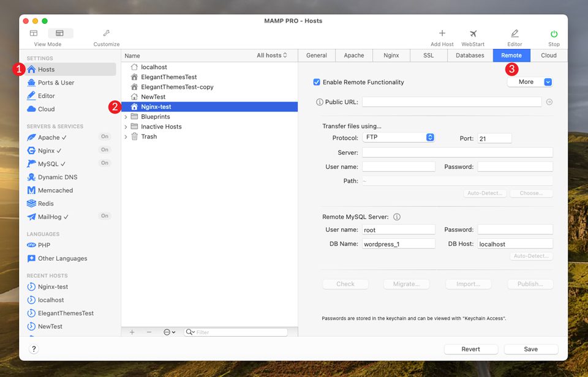Click the Save button

pos(530,349)
